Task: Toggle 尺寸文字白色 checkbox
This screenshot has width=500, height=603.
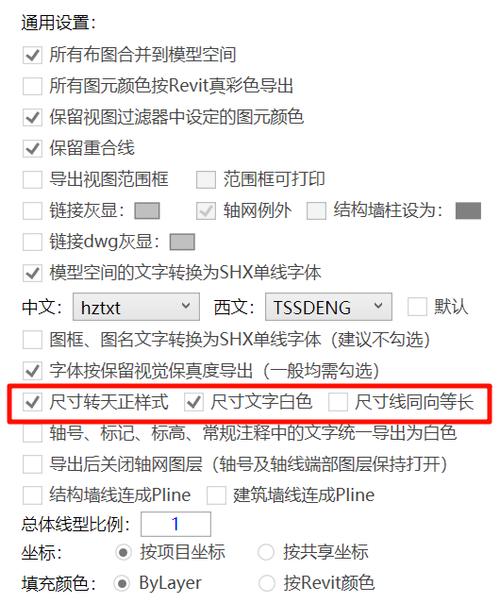Action: (193, 403)
